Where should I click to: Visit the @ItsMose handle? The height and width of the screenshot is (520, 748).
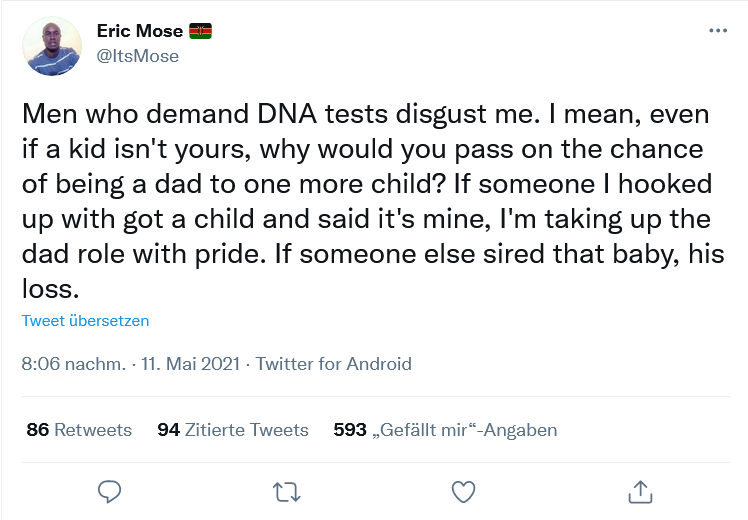(138, 56)
